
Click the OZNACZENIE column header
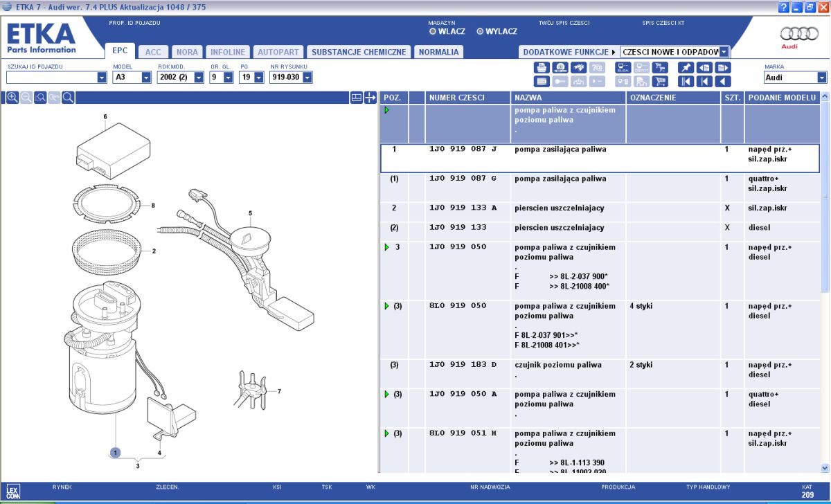pyautogui.click(x=674, y=98)
